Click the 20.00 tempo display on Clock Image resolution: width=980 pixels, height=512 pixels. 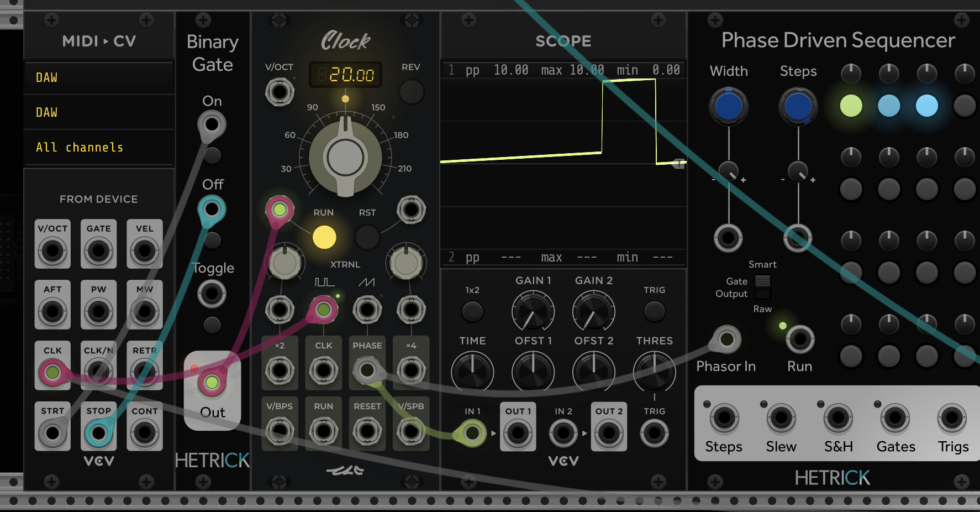tap(345, 74)
